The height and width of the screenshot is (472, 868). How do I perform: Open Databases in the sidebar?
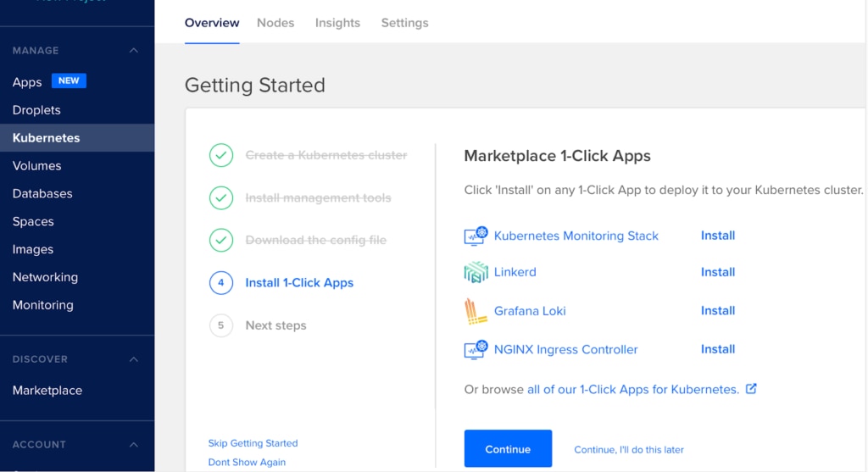tap(42, 194)
